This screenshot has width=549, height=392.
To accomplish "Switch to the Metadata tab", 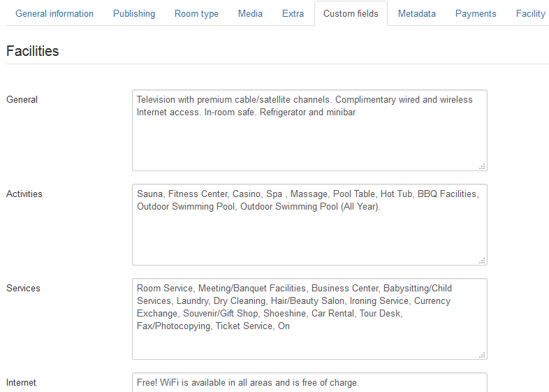I will (x=416, y=14).
